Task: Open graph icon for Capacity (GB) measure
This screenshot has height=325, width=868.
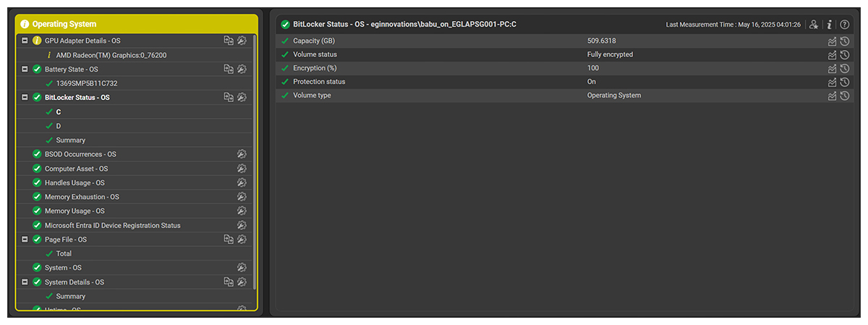Action: [832, 41]
